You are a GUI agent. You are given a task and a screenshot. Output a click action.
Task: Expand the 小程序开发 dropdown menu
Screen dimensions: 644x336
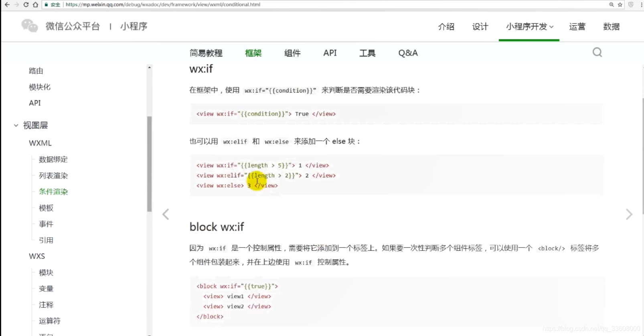(x=529, y=27)
